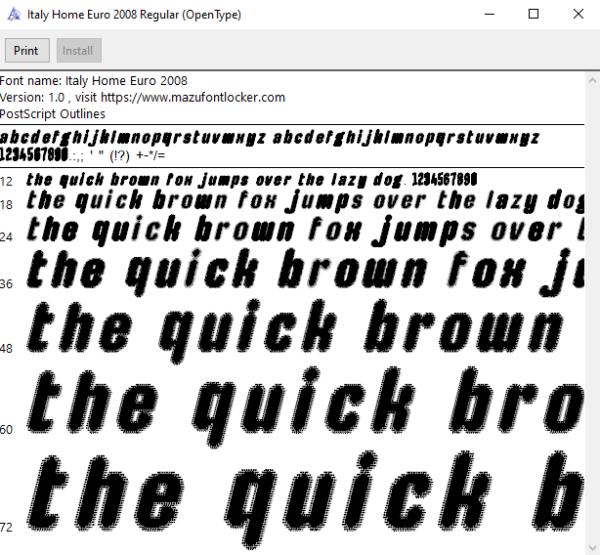This screenshot has width=600, height=555.
Task: Click the 'Font name: Italy Home Euro 2008' line
Action: tap(94, 81)
